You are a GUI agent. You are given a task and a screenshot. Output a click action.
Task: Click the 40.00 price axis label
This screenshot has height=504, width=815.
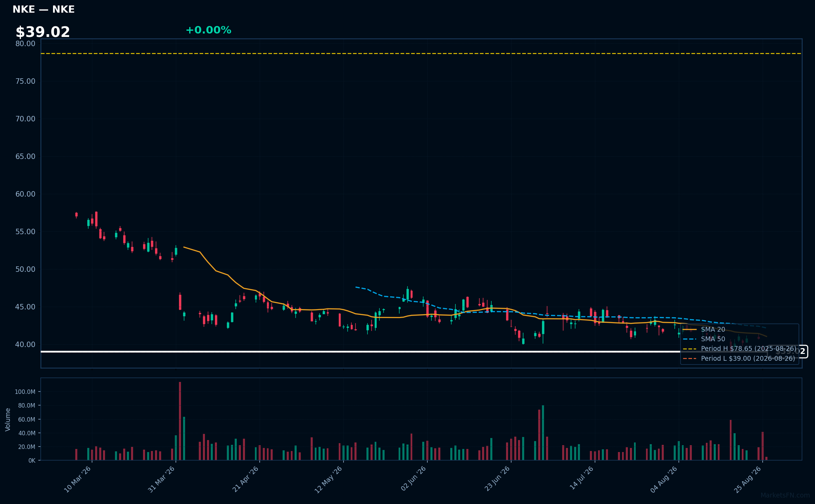25,344
